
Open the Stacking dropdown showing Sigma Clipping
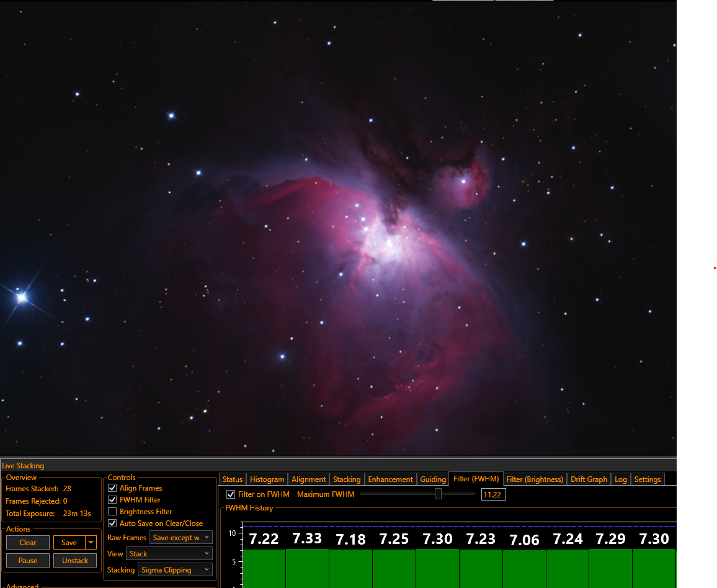(175, 570)
